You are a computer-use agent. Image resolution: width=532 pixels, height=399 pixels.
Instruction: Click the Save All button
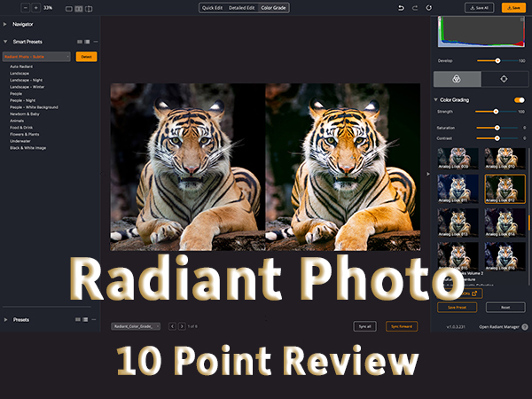tap(479, 8)
